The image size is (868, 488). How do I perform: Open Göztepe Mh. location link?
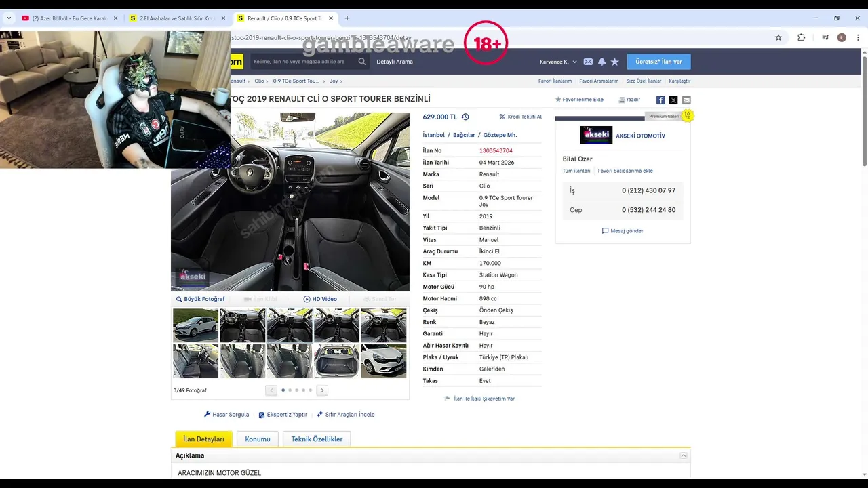click(x=500, y=135)
